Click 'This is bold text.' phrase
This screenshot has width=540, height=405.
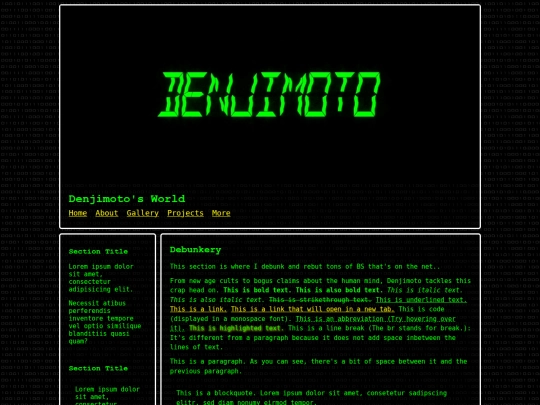257,290
